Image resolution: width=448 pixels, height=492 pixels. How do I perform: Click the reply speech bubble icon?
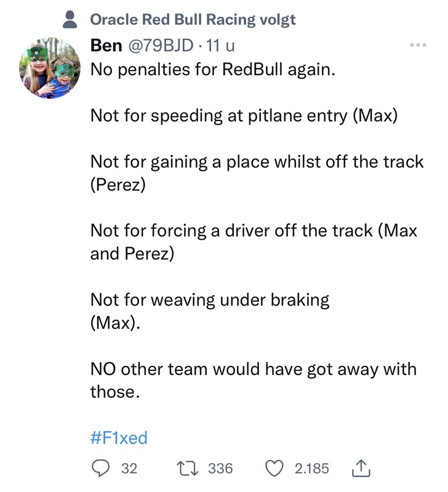click(x=99, y=469)
